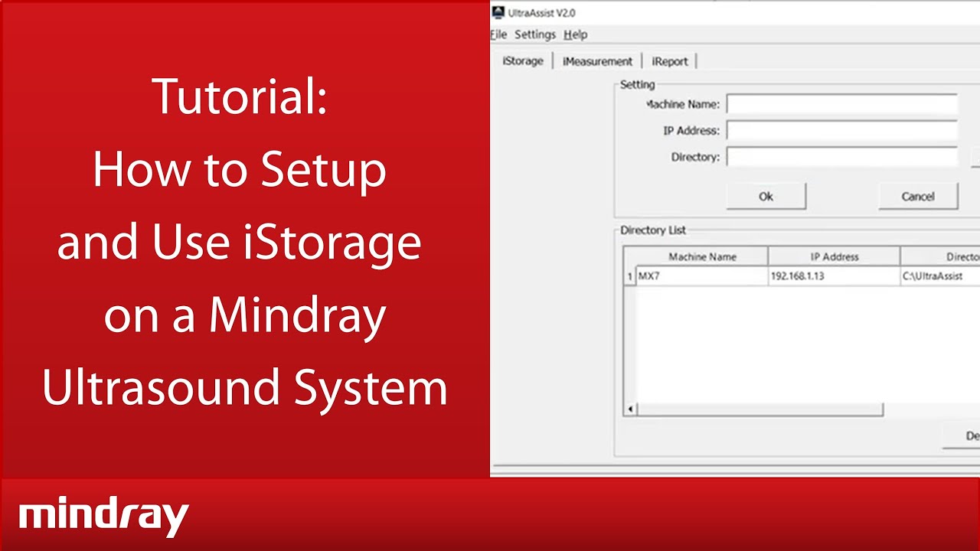Click the Mindray logo
Screen dimensions: 980x551
click(x=103, y=517)
